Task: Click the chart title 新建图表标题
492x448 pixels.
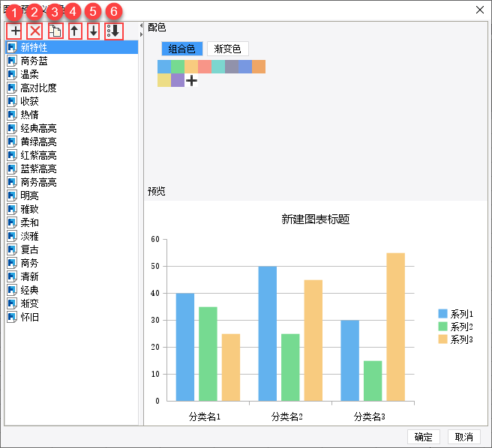Action: click(315, 219)
